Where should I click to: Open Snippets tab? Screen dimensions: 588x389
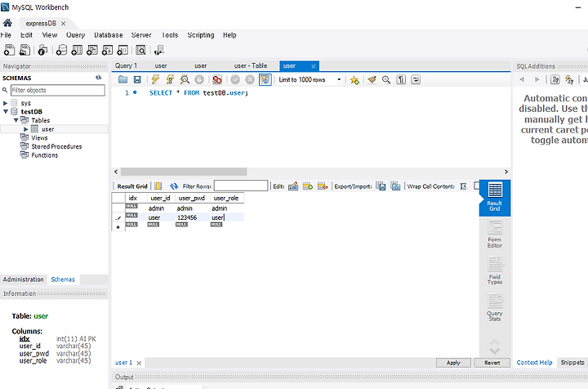572,362
